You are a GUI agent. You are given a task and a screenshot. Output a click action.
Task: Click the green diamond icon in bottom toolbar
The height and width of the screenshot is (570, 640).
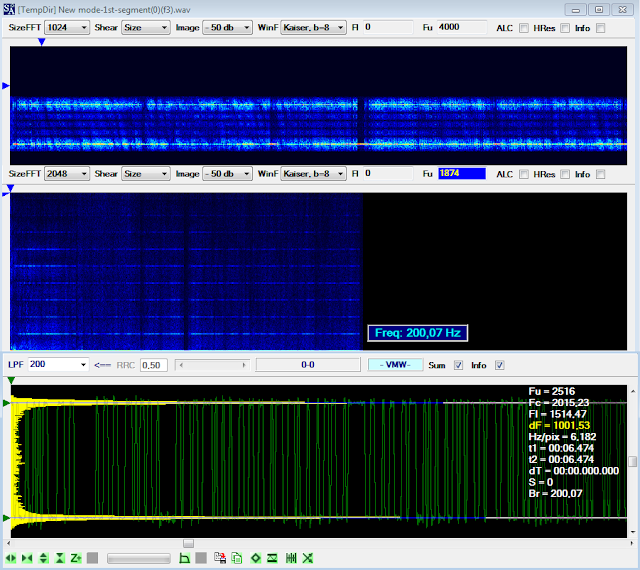[256, 558]
